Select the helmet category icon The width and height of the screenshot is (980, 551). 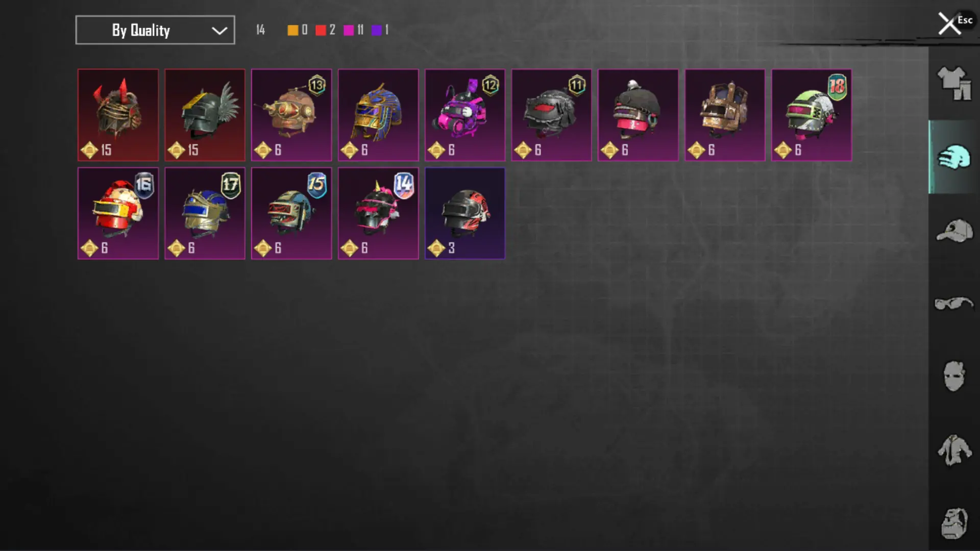954,157
